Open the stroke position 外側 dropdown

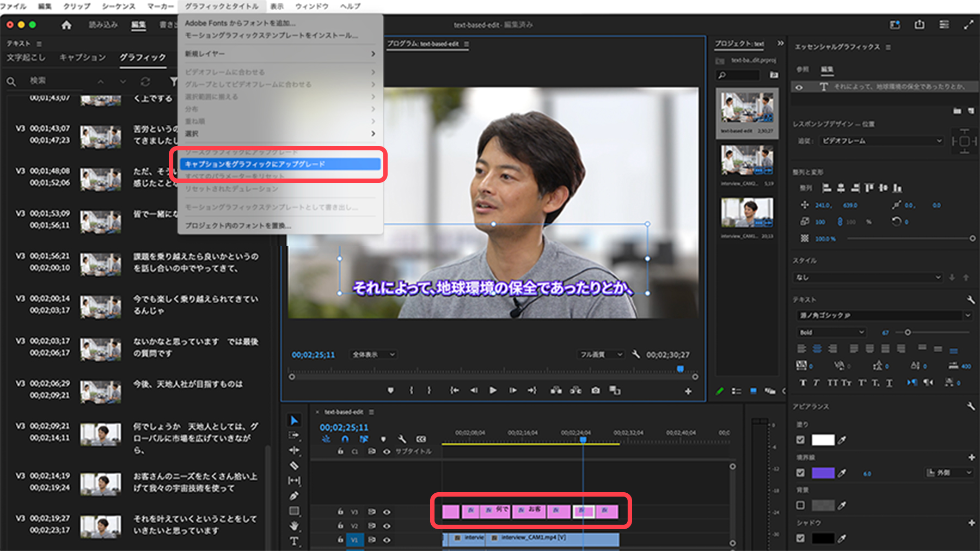950,473
